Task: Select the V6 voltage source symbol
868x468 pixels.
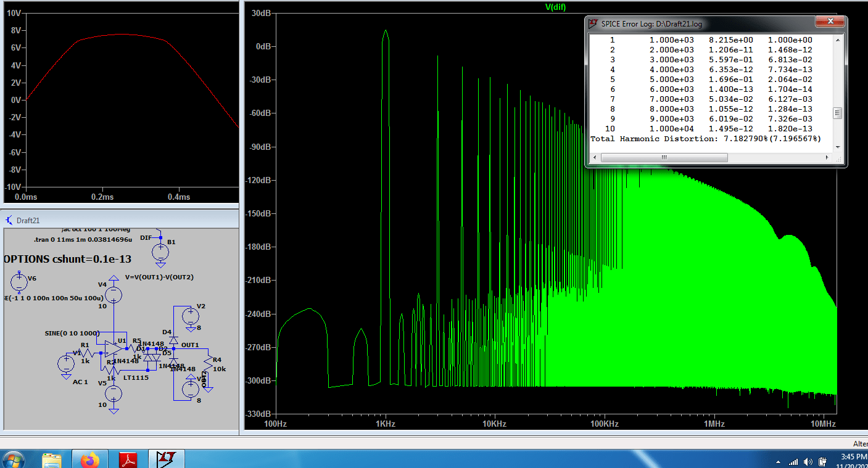Action: [19, 283]
